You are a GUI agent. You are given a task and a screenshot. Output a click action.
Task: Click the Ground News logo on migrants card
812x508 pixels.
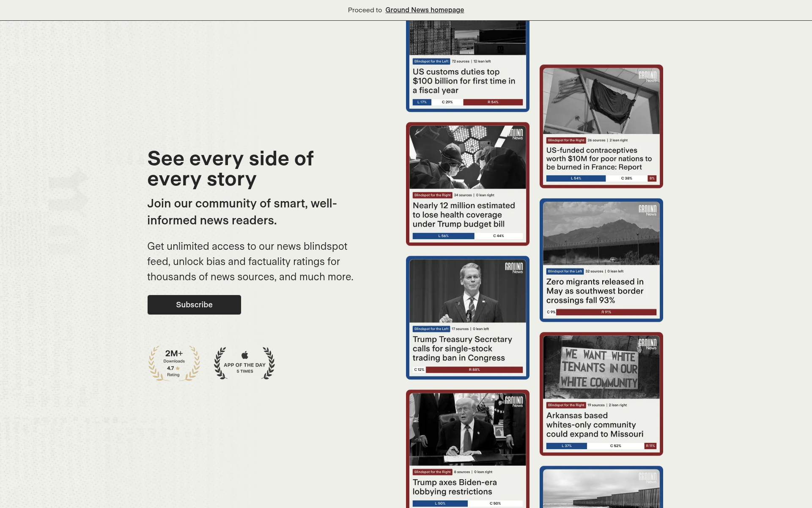(647, 210)
